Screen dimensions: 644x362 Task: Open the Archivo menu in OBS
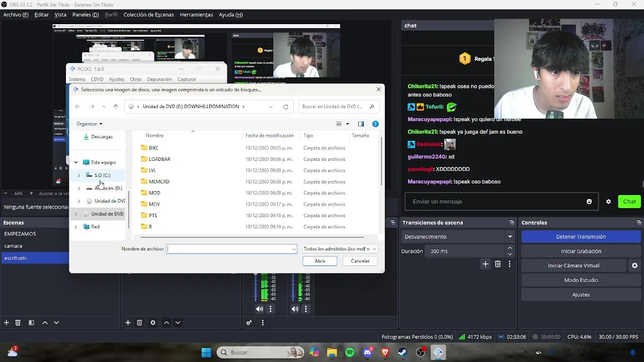pos(16,15)
